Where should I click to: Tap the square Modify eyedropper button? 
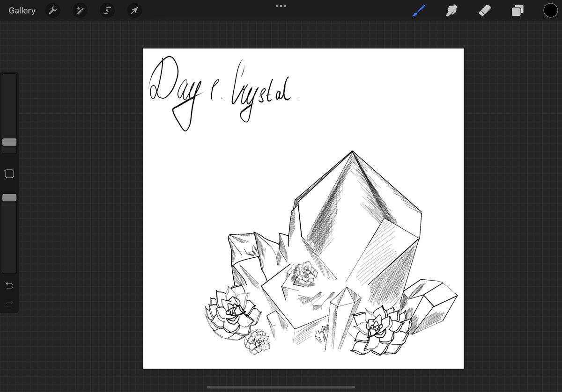pyautogui.click(x=9, y=174)
